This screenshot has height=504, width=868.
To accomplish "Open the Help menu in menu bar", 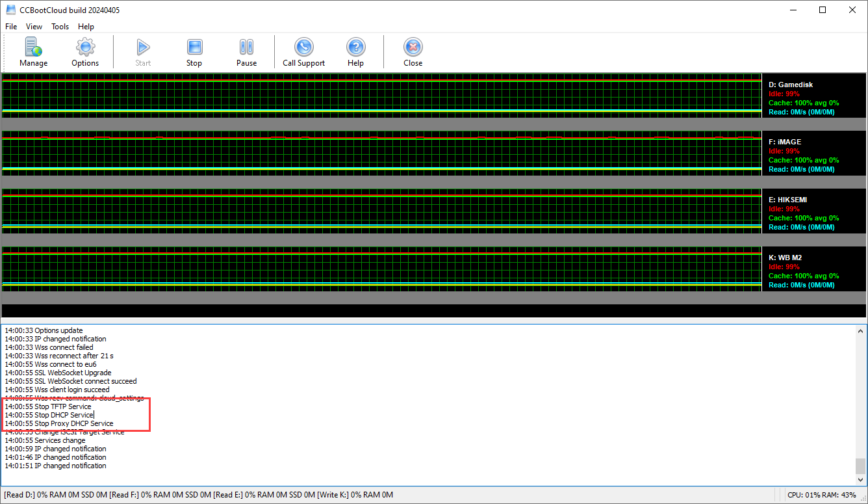I will tap(86, 27).
